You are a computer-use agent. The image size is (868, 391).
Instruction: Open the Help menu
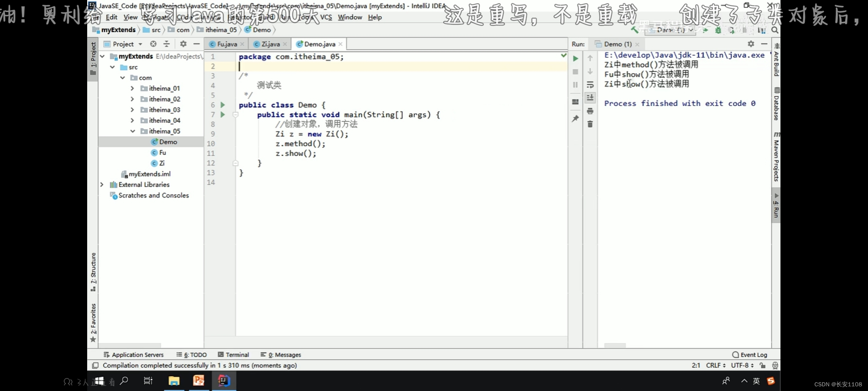375,17
